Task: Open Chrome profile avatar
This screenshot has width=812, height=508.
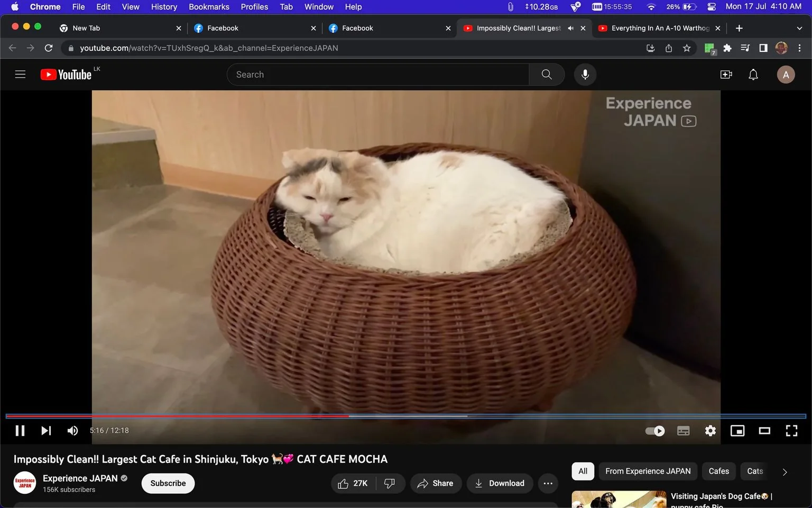Action: (781, 48)
